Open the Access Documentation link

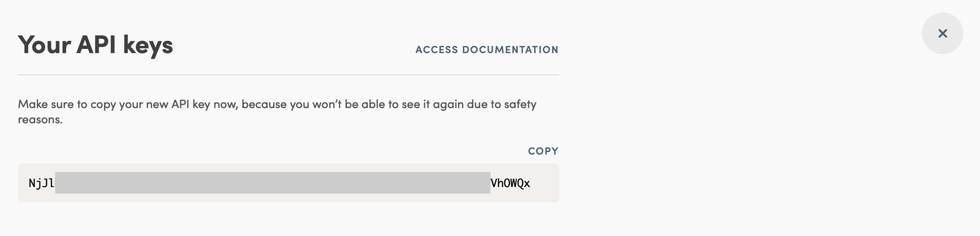pos(486,50)
